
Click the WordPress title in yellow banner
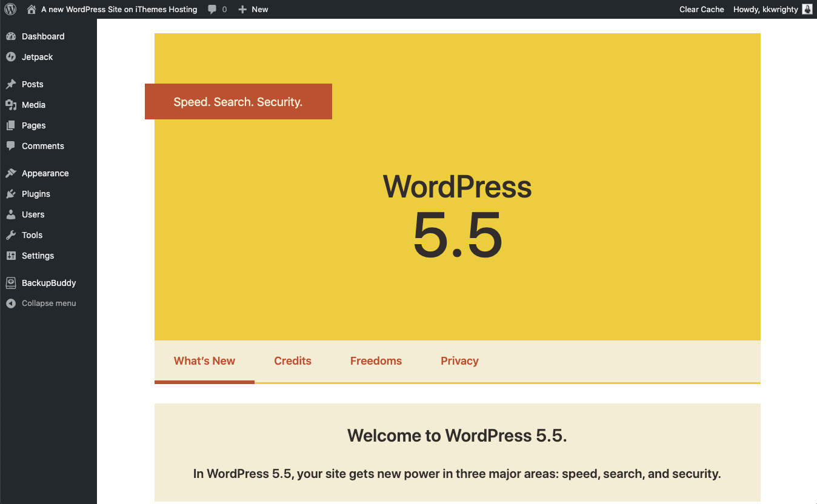pyautogui.click(x=458, y=187)
